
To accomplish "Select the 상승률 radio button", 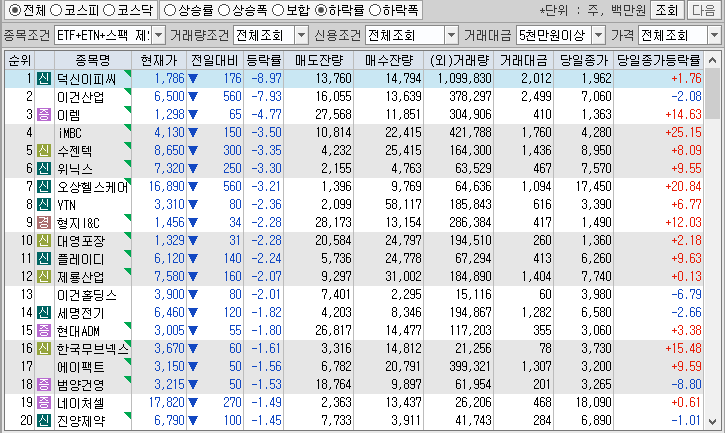I will [170, 10].
